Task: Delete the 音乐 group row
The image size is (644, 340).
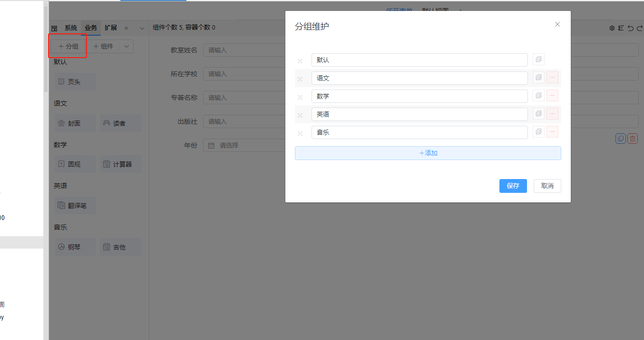Action: [x=552, y=132]
